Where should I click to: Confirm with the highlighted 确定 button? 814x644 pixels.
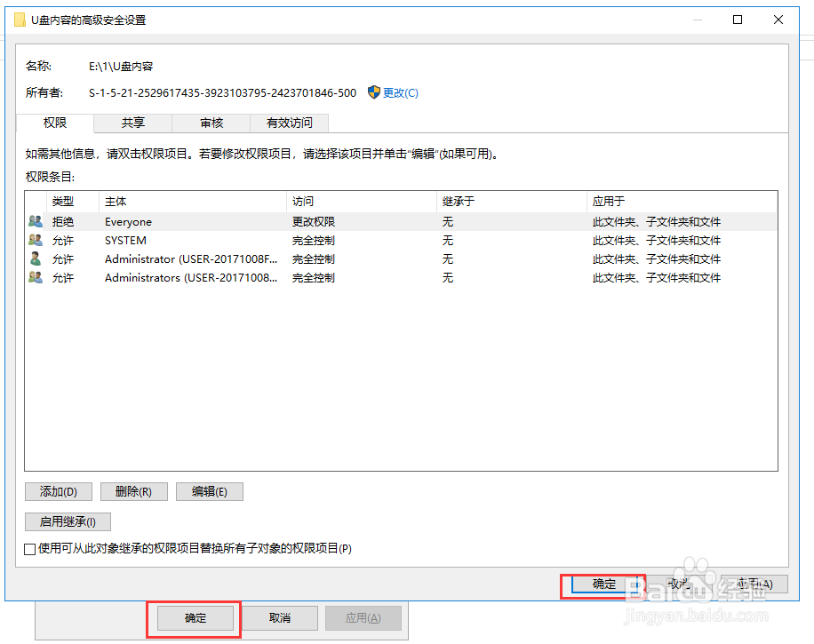pyautogui.click(x=603, y=584)
